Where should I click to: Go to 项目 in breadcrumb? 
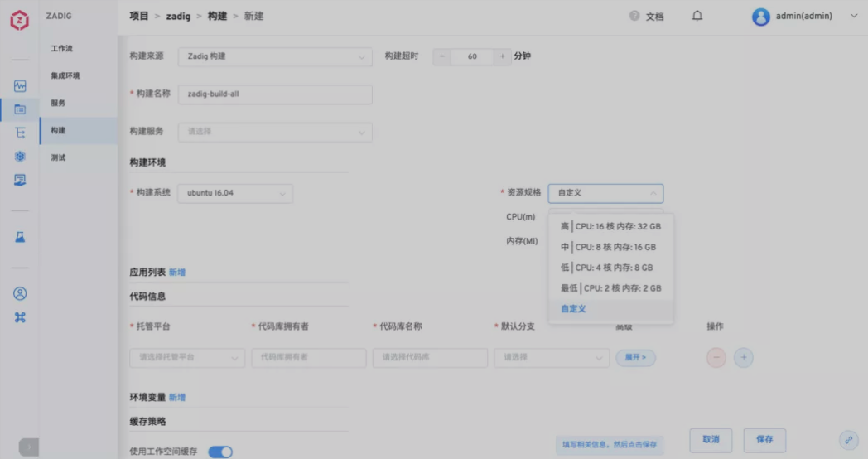139,16
